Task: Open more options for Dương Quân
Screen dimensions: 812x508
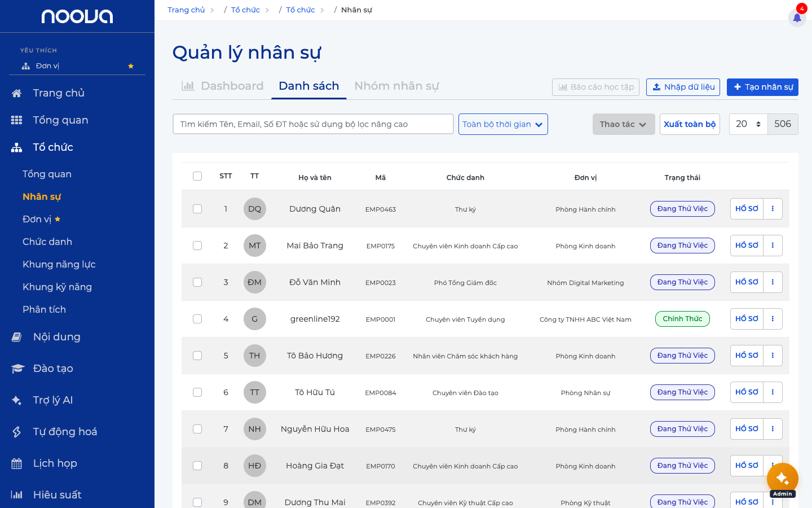Action: click(x=773, y=209)
